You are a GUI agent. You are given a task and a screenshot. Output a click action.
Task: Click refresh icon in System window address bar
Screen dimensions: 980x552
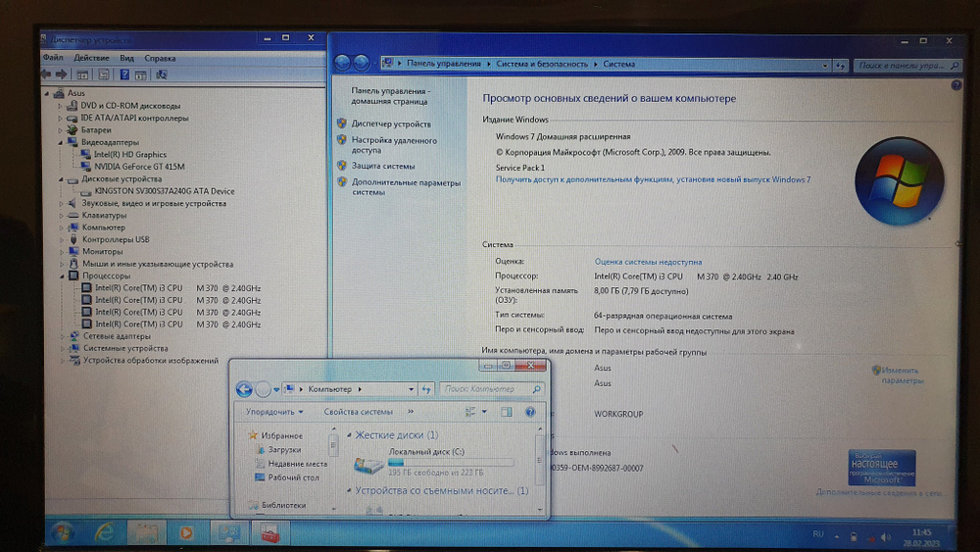tap(841, 65)
